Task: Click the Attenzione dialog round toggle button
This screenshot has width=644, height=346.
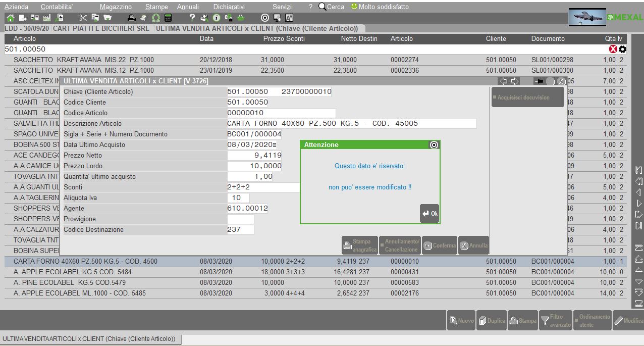Action: pos(434,145)
